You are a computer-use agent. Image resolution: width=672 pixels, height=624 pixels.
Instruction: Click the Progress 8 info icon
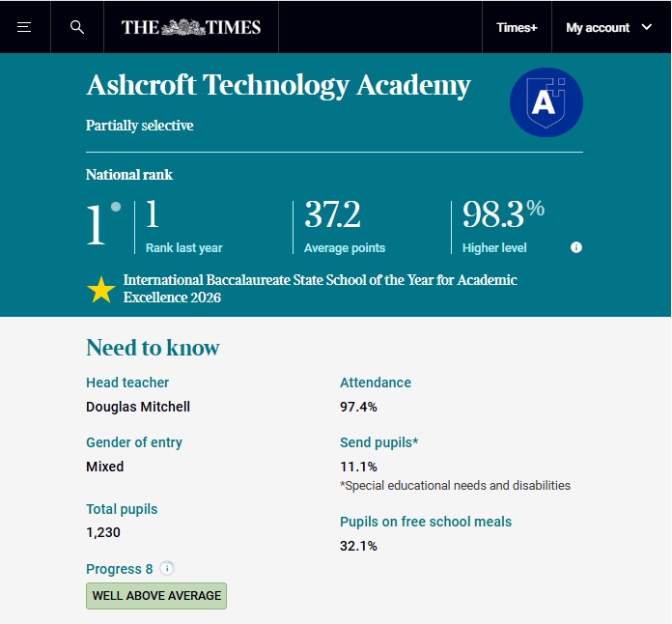point(167,568)
